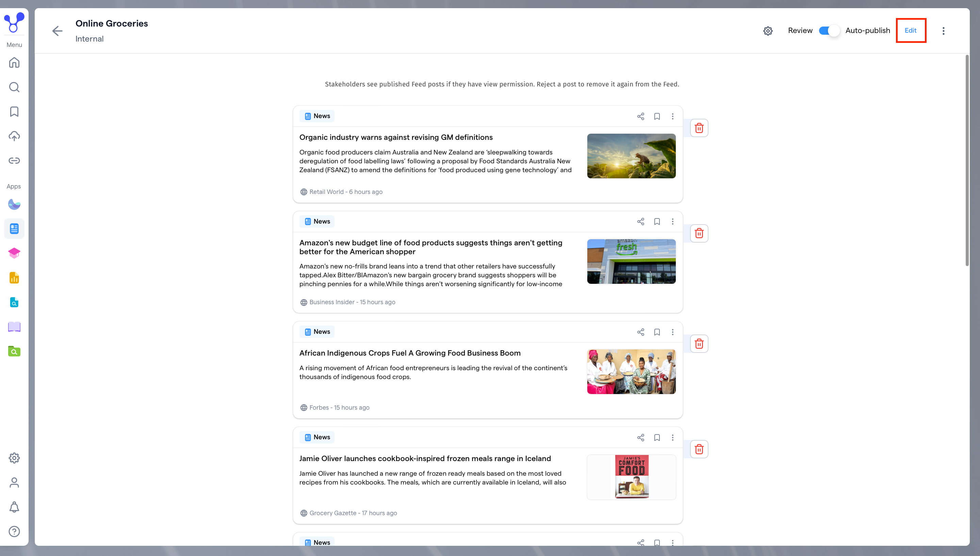This screenshot has width=980, height=556.
Task: Toggle the Review / Auto-publish switch
Action: point(829,31)
